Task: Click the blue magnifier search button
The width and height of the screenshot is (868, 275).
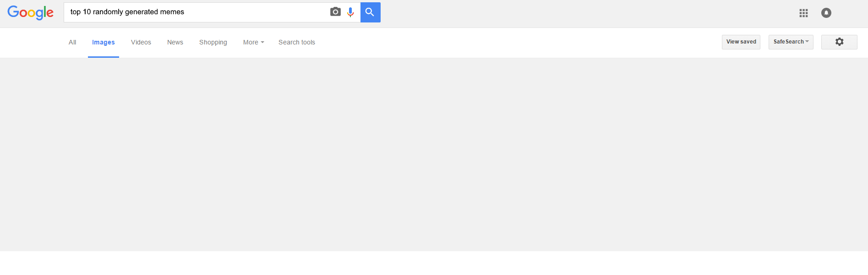Action: pyautogui.click(x=370, y=12)
